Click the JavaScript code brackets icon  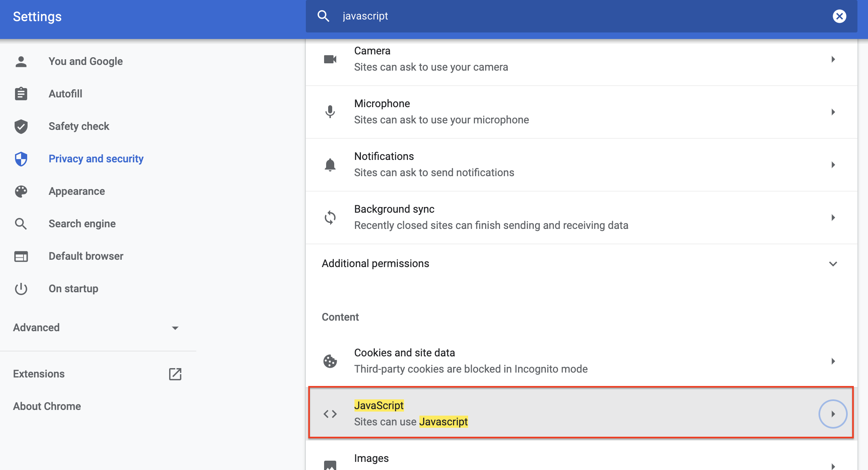tap(330, 414)
